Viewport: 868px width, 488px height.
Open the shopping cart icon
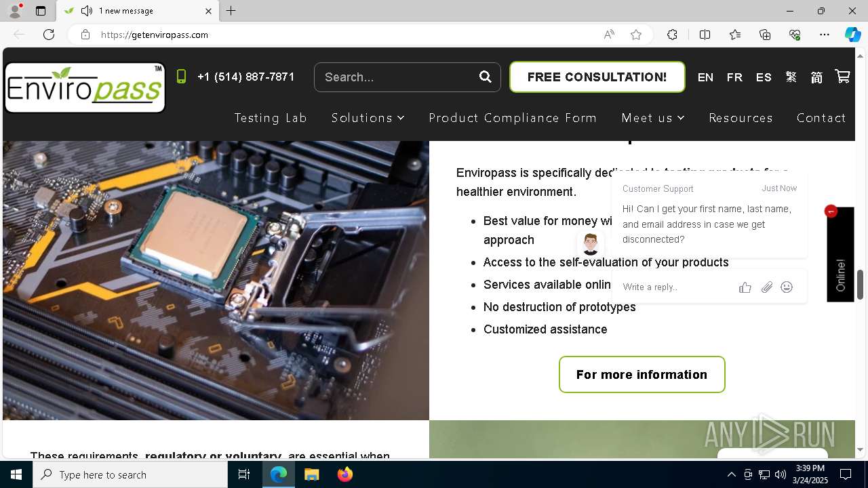[842, 77]
